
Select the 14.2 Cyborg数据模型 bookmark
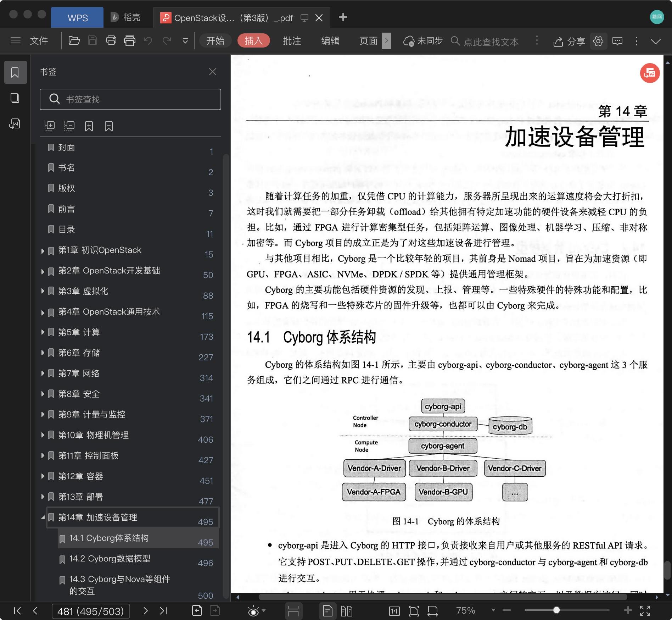(110, 559)
